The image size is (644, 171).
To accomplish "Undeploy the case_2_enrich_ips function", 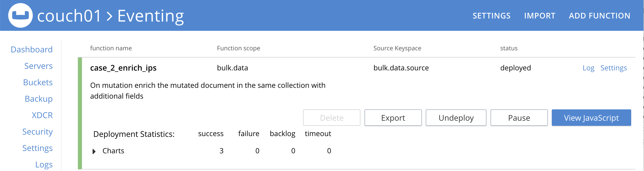I will [456, 118].
